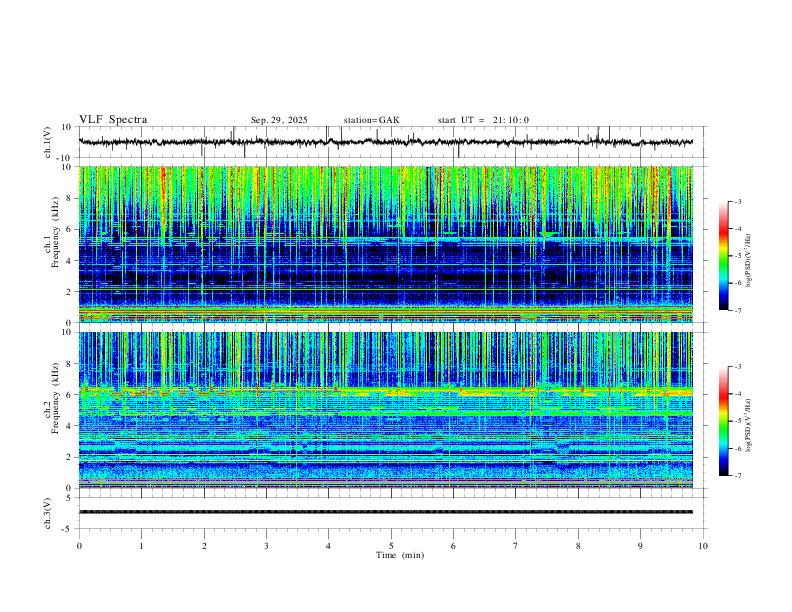Screen dimensions: 792x612
Task: Click the ch.2 spectrogram panel
Action: point(385,410)
